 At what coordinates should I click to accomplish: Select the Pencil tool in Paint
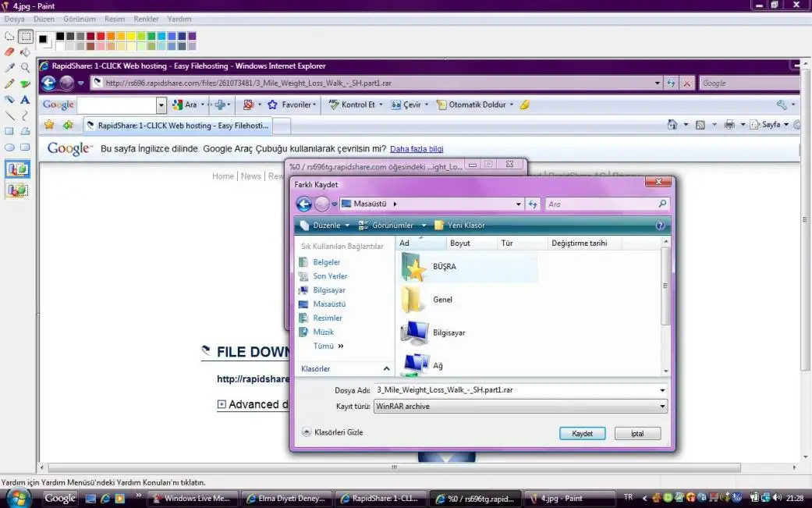tap(9, 83)
